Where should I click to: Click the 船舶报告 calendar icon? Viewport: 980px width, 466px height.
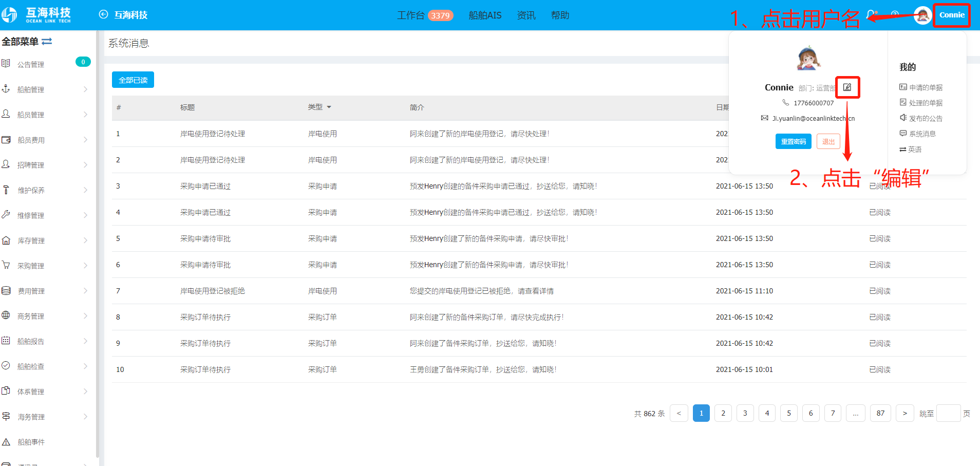coord(6,340)
